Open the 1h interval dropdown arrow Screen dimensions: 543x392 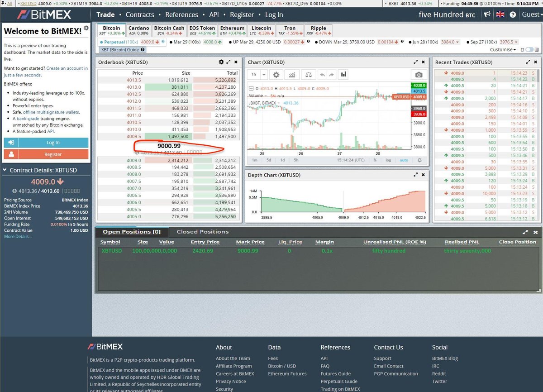(264, 74)
